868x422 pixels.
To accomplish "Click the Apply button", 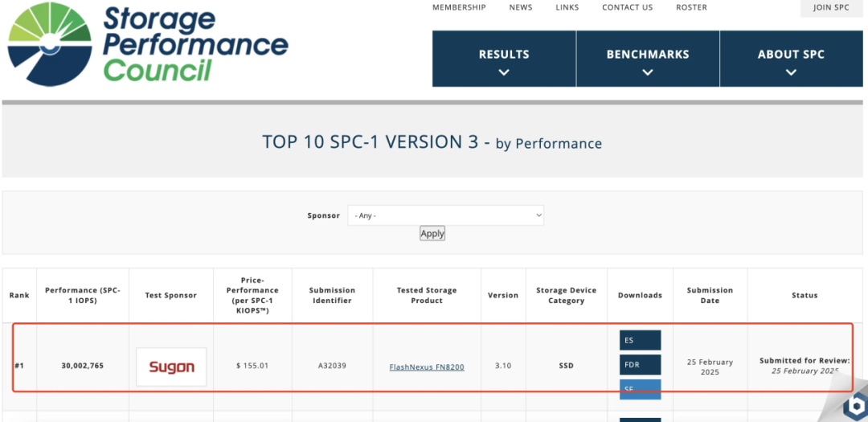I will [x=432, y=234].
